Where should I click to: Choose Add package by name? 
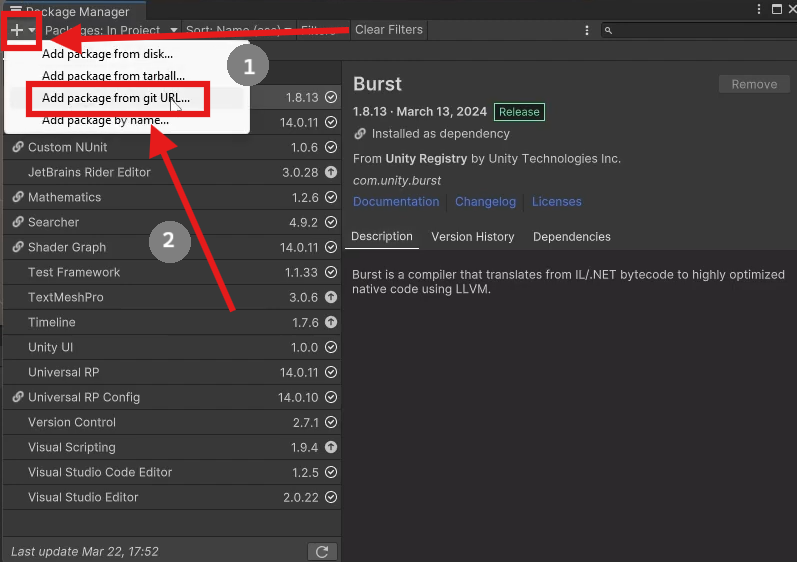point(105,120)
